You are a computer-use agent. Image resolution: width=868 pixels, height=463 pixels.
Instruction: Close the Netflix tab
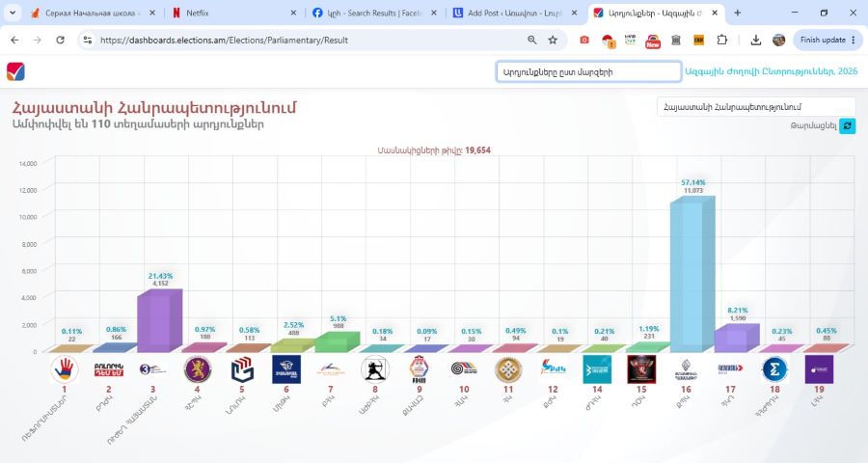tap(293, 13)
